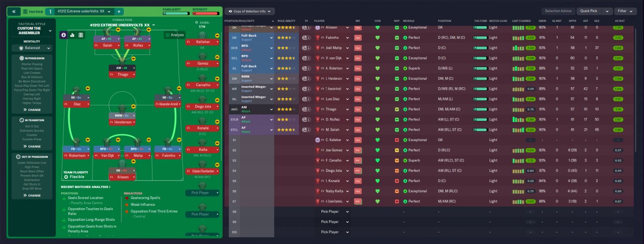
Task: Open Fabinho's player instructions icon
Action: 306,37
